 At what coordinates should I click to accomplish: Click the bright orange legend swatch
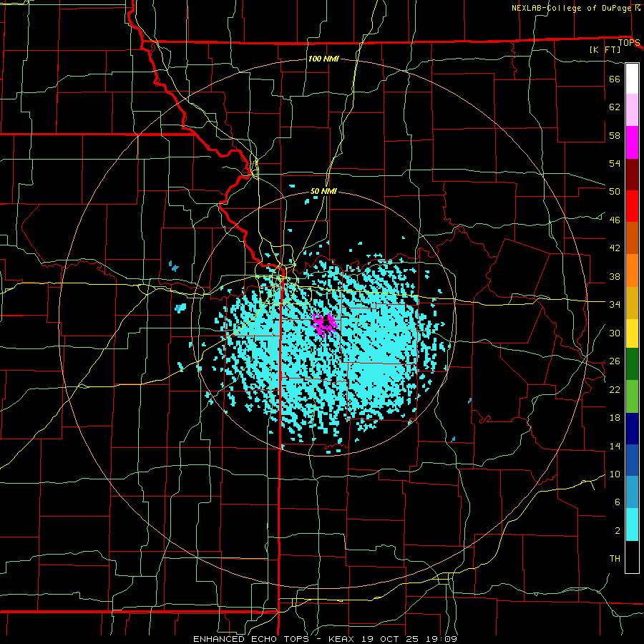[632, 270]
